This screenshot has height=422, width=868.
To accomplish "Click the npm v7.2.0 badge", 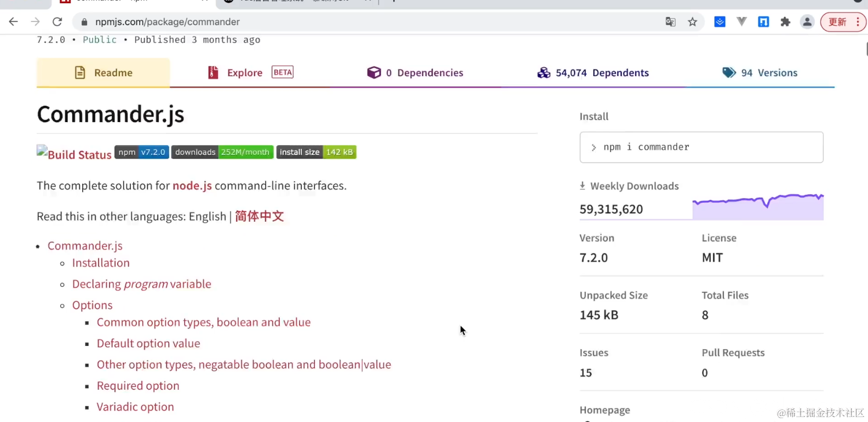I will [142, 152].
